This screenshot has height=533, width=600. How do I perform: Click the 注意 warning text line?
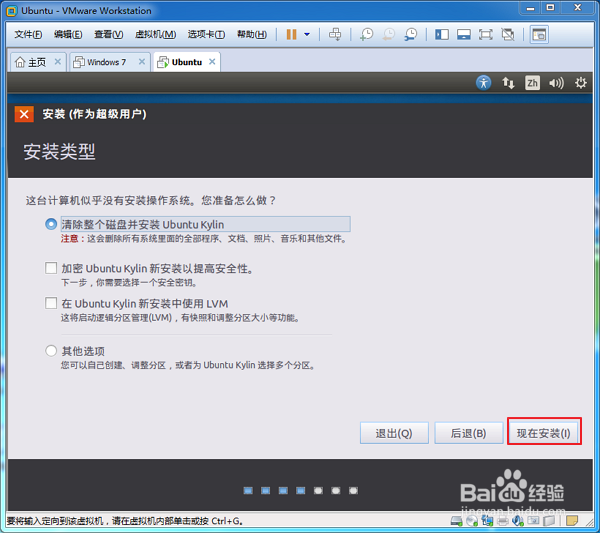point(204,239)
